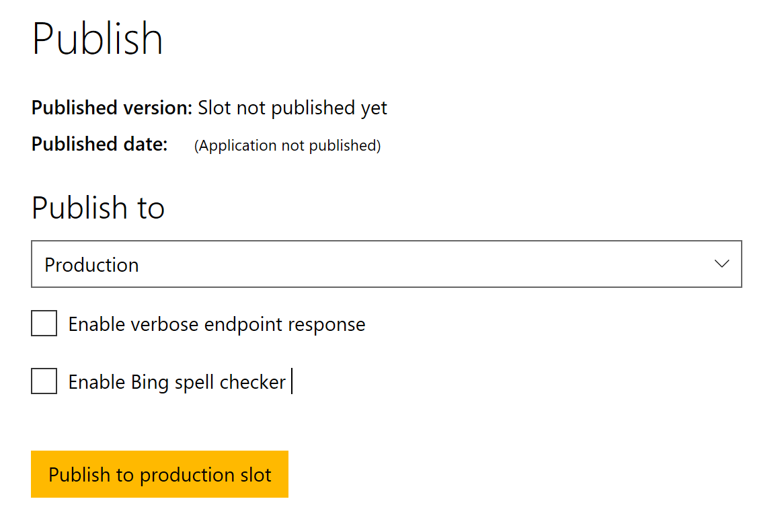Screen dimensions: 782x532
Task: Click the word 'production' on the yellow button
Action: tap(180, 475)
